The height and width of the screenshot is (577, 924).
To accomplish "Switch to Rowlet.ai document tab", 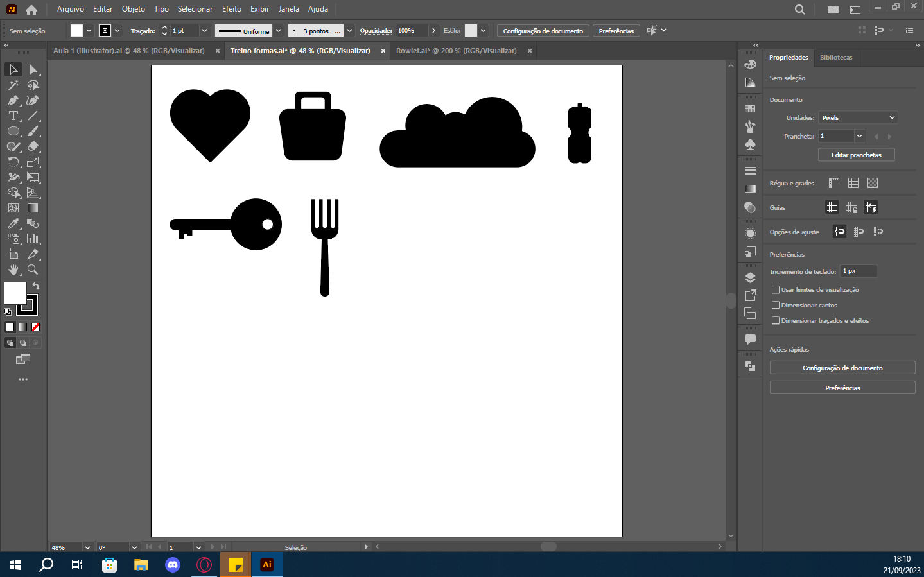I will tap(457, 51).
